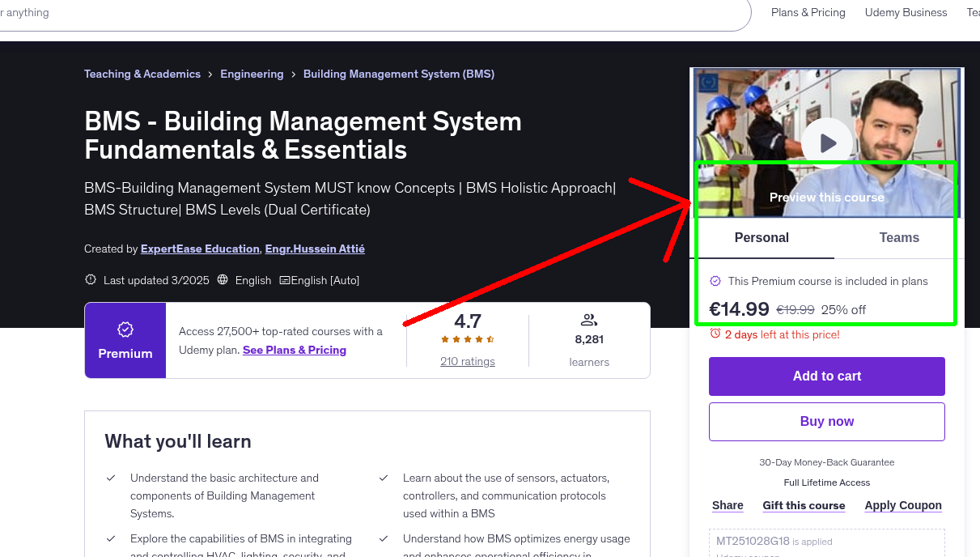
Task: Click Buy now
Action: (826, 421)
